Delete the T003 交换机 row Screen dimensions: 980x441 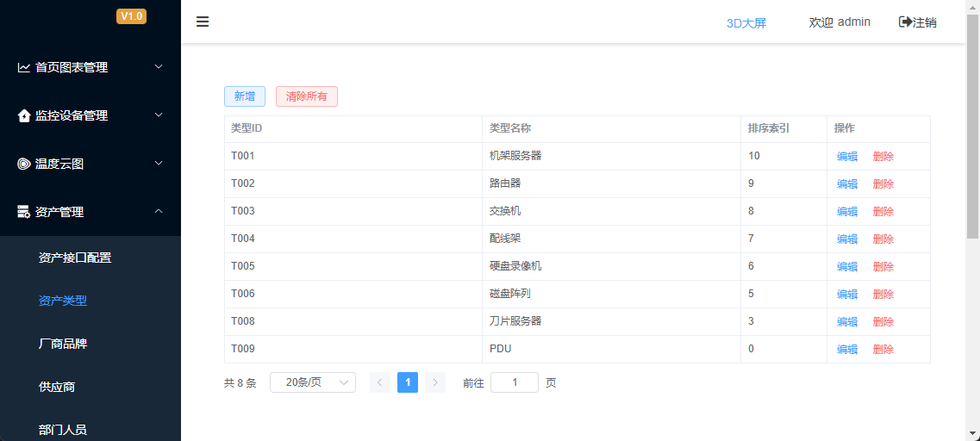click(883, 211)
